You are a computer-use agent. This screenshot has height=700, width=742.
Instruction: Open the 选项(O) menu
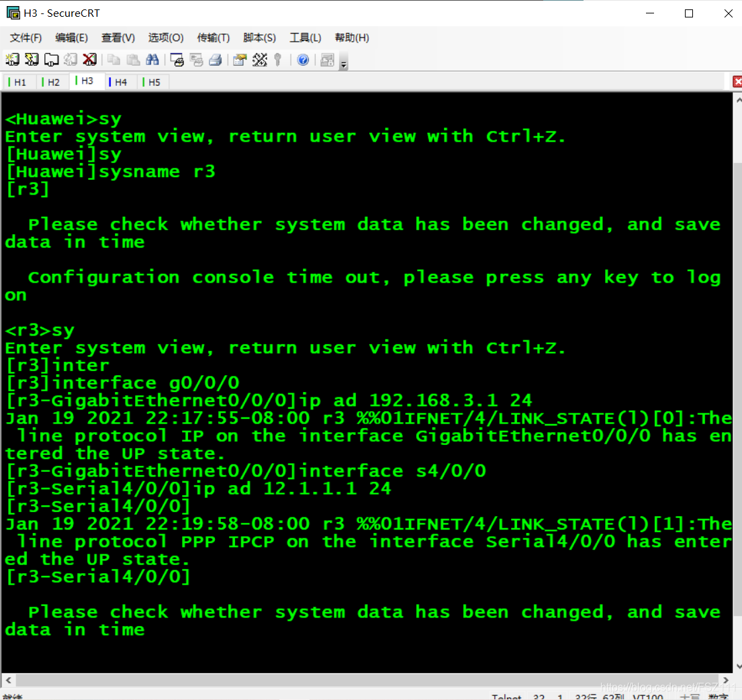[166, 38]
